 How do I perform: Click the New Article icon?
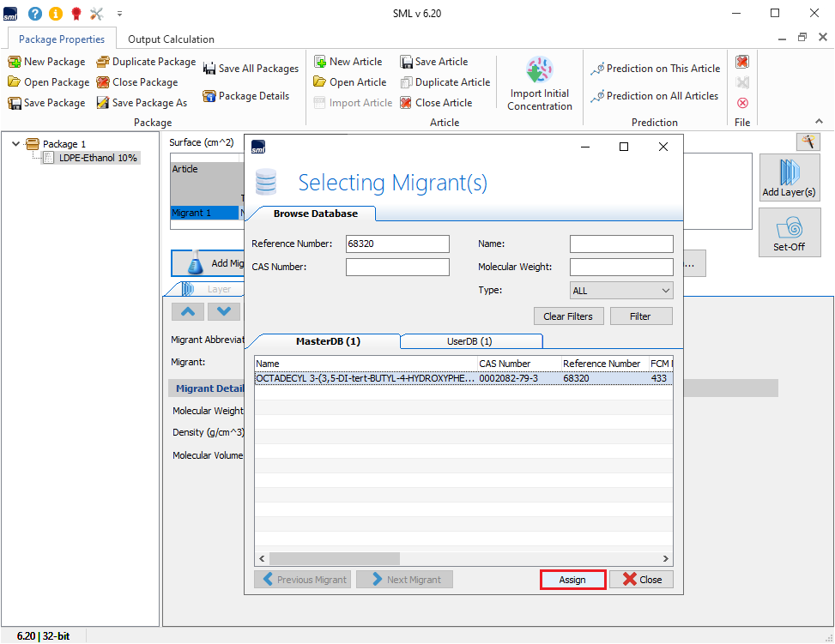coord(320,62)
